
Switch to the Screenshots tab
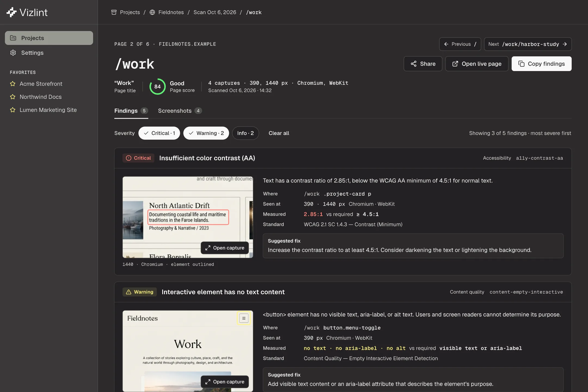180,111
